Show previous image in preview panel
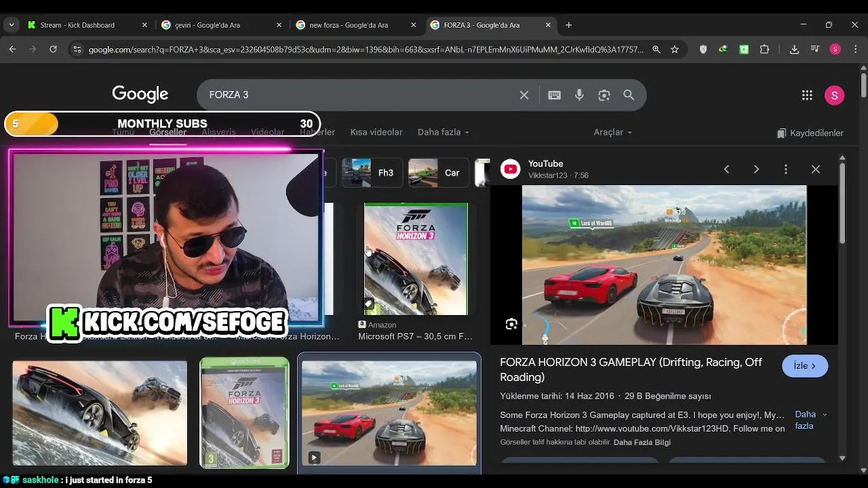 pyautogui.click(x=726, y=169)
